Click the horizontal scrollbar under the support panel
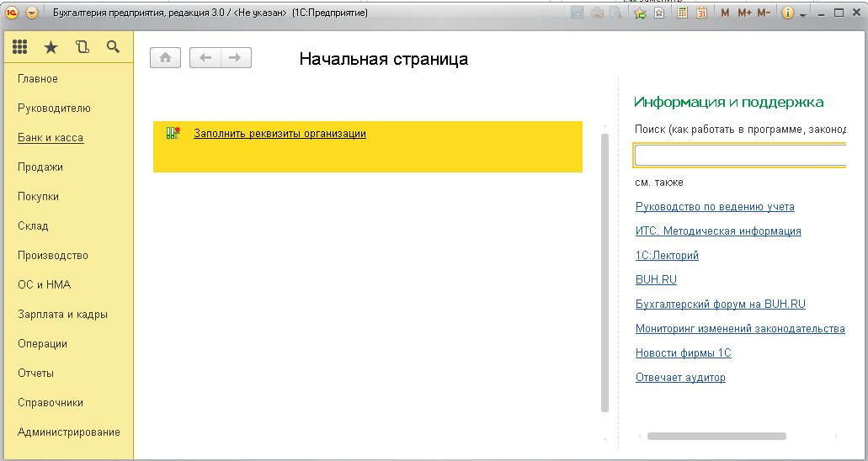The image size is (868, 461). pyautogui.click(x=716, y=436)
